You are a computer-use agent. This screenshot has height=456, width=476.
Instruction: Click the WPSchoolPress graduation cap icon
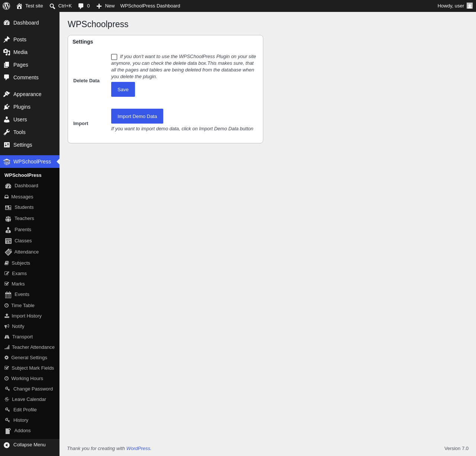[x=7, y=162]
